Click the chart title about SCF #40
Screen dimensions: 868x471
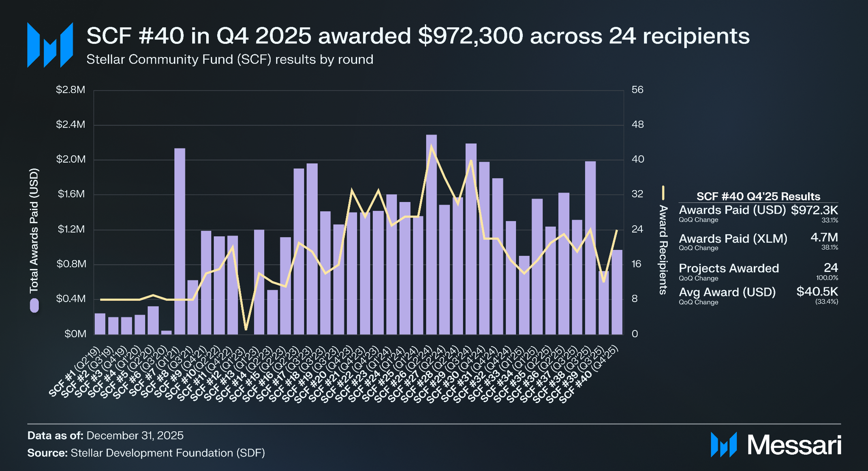click(417, 36)
